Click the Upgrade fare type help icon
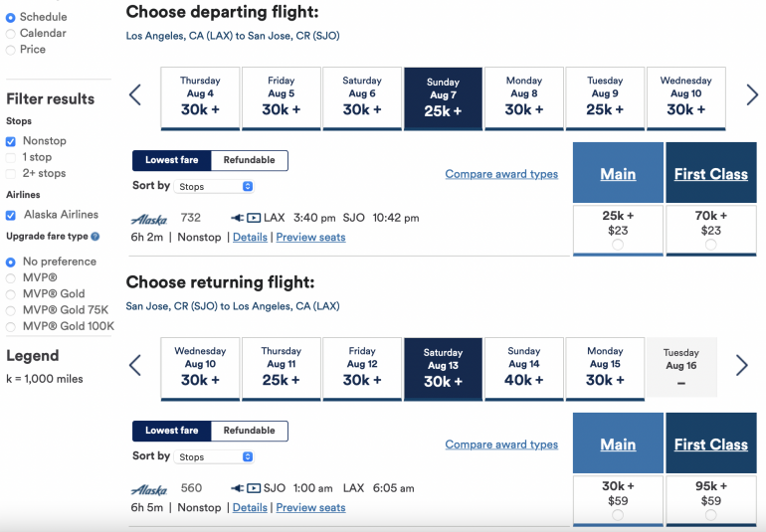Viewport: 766px width, 532px height. 96,237
